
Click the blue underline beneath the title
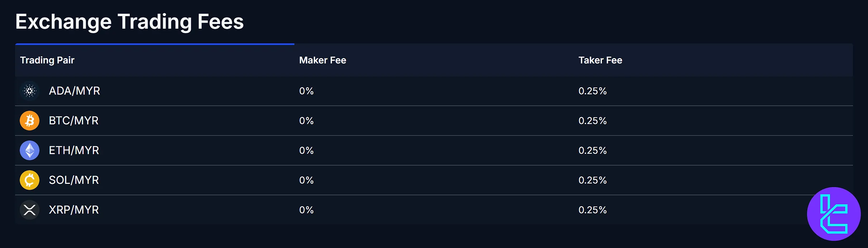tap(154, 44)
